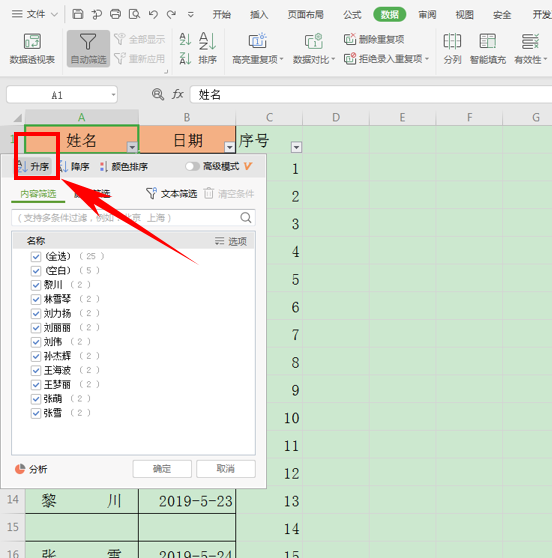Select column D header
Screen dimensions: 552x558
pos(336,117)
